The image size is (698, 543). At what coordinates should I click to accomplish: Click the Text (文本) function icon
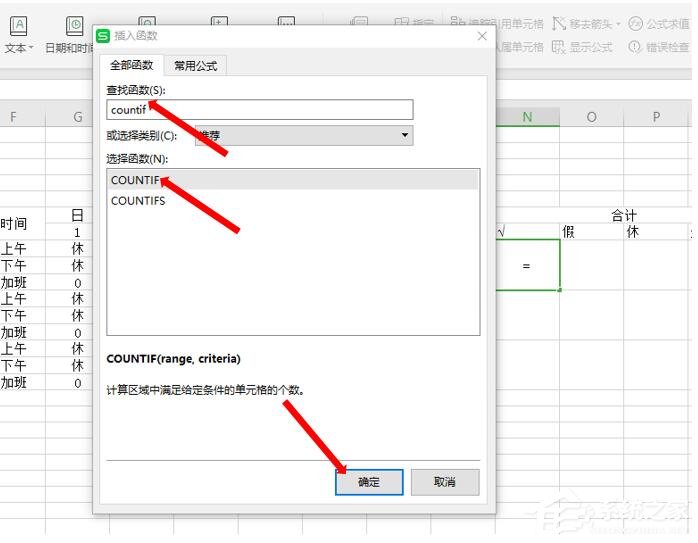(x=18, y=26)
